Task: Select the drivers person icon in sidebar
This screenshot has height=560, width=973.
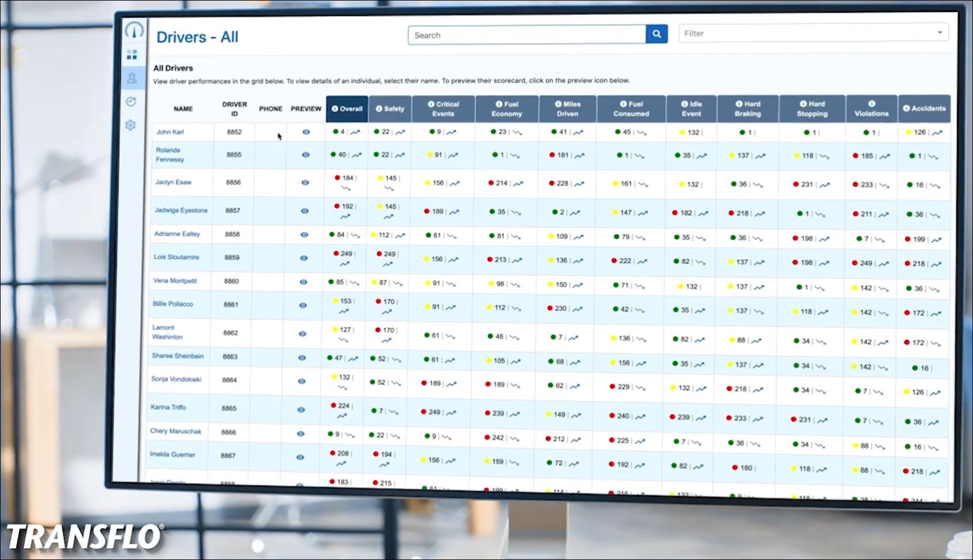Action: pos(132,78)
